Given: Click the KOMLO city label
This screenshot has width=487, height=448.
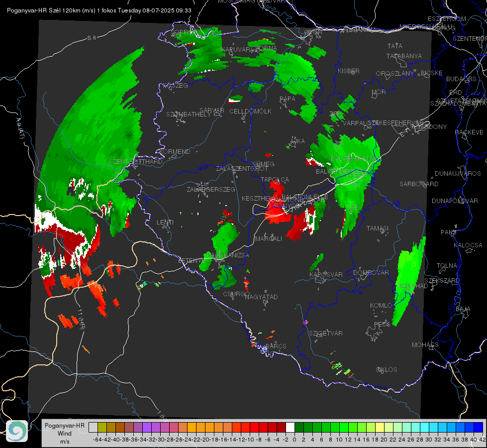Looking at the screenshot, I should [x=381, y=306].
